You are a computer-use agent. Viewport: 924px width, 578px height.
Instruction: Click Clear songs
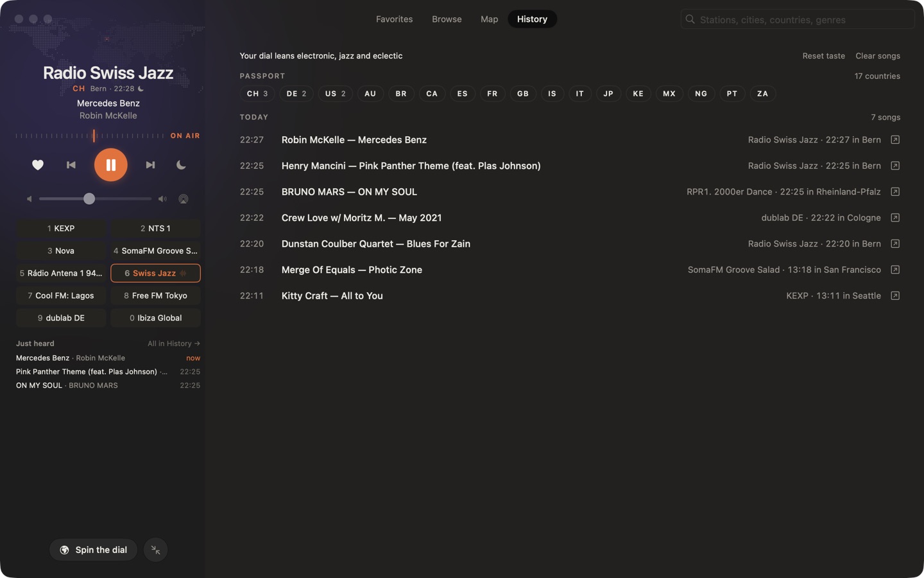pyautogui.click(x=878, y=56)
